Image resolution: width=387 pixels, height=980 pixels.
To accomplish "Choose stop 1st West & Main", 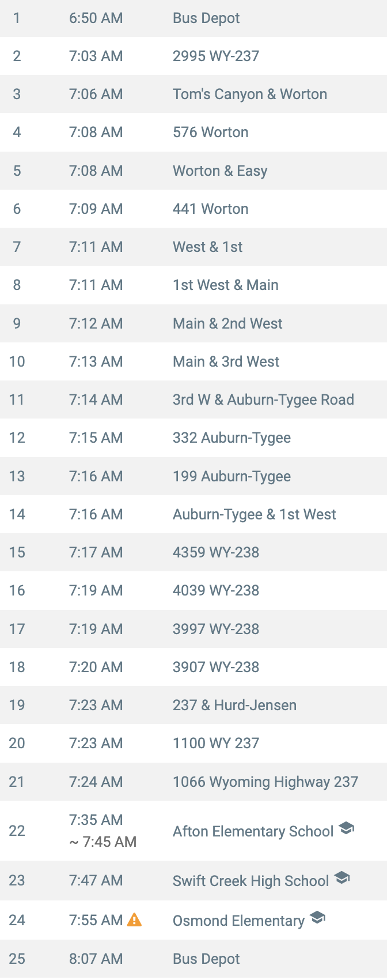I will (x=193, y=285).
